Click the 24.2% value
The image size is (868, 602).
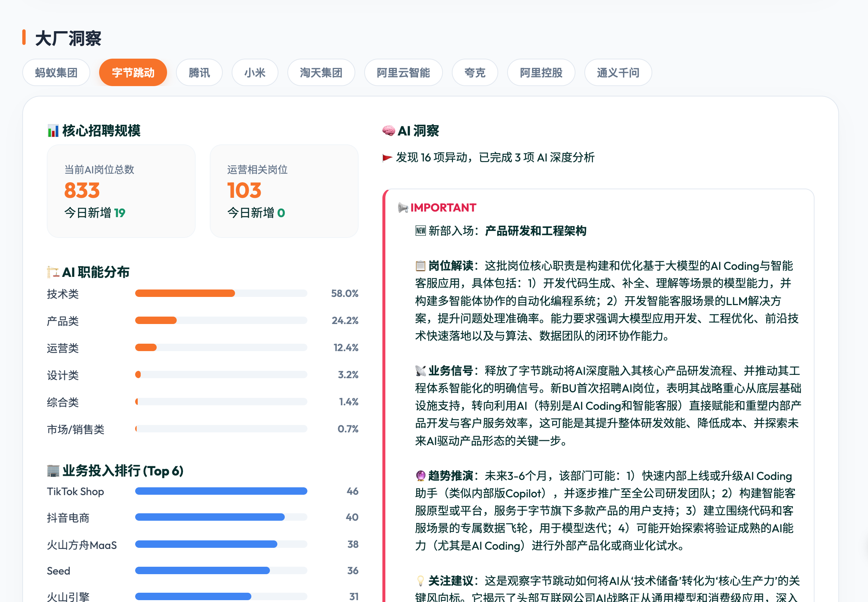pyautogui.click(x=345, y=321)
